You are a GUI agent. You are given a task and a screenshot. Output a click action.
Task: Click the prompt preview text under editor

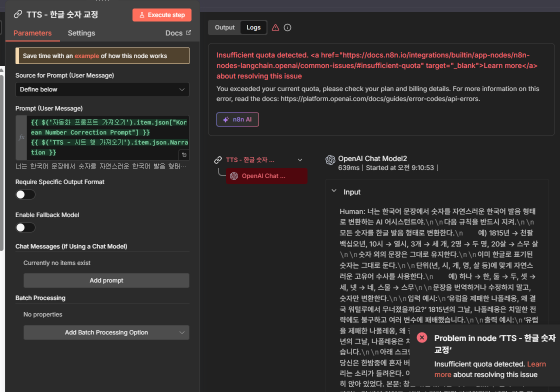pyautogui.click(x=100, y=166)
